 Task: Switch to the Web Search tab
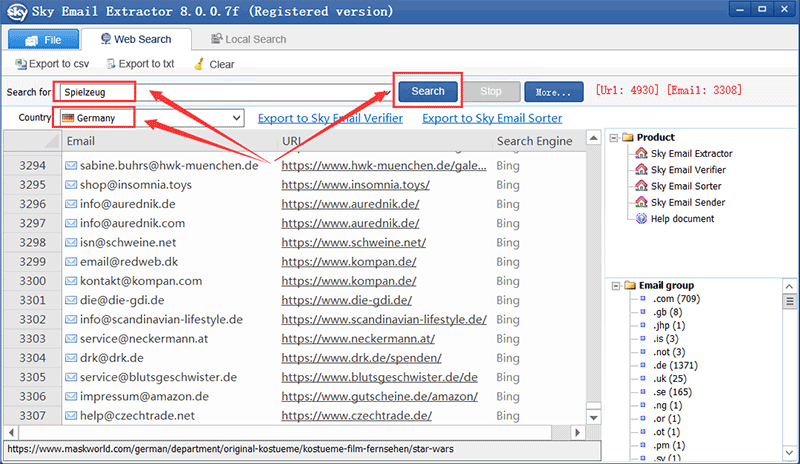pos(136,39)
